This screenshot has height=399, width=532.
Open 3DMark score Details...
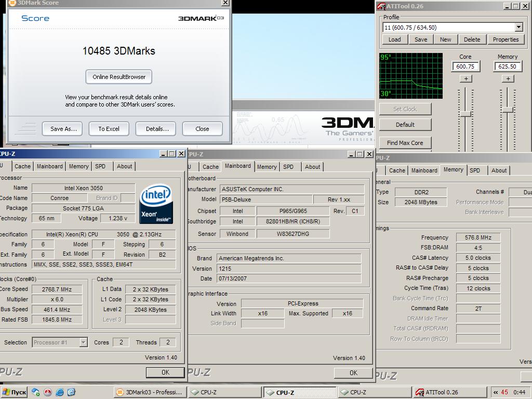157,129
